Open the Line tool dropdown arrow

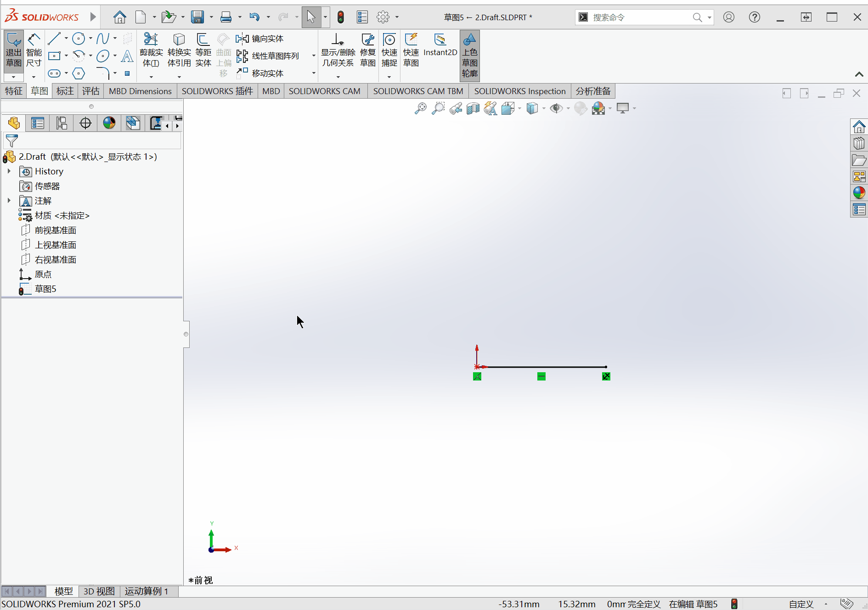66,39
